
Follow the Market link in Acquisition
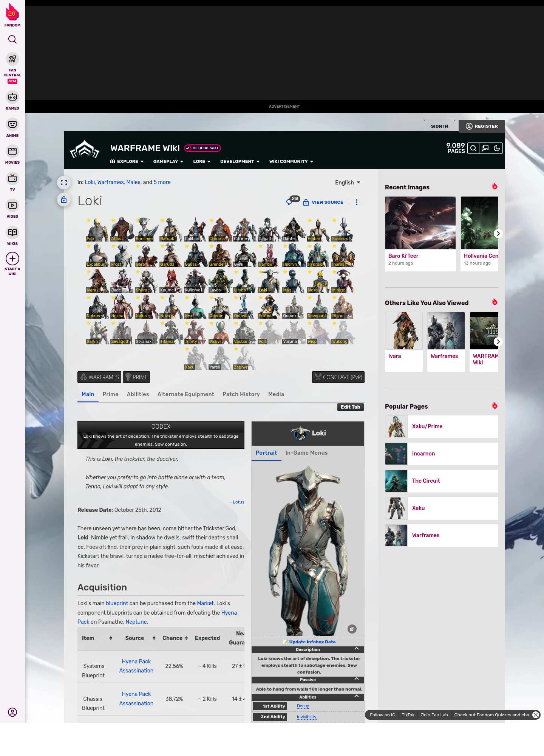click(205, 603)
